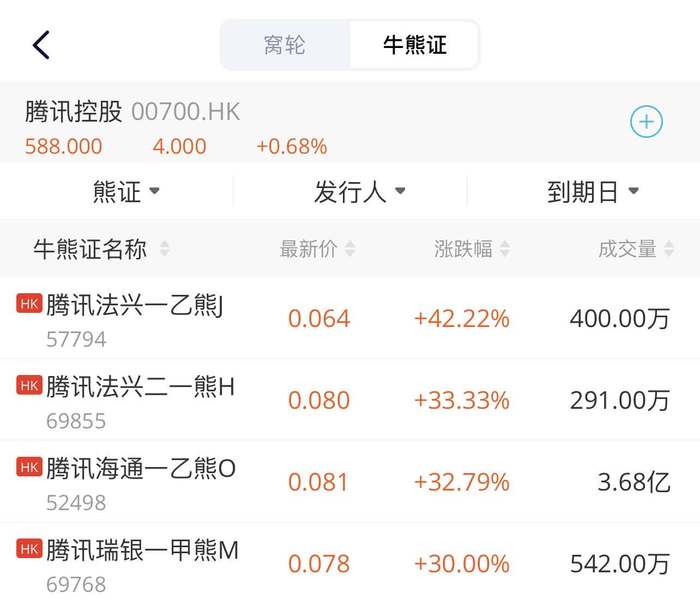Switch to the 窝轮 tab
Image resolution: width=700 pixels, height=599 pixels.
coord(285,45)
